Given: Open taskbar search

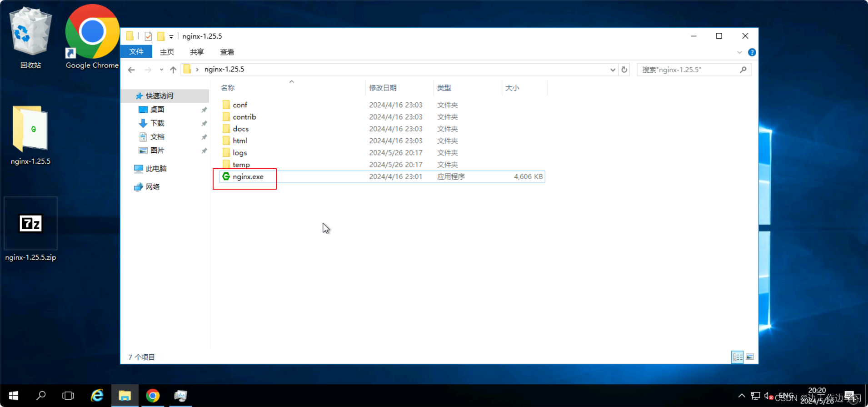Looking at the screenshot, I should coord(41,396).
